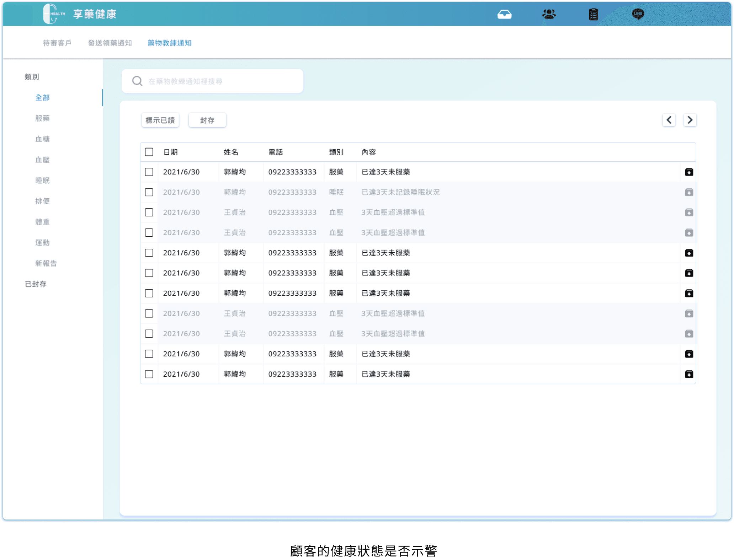Click archive icon on the 睡眠 row
The width and height of the screenshot is (734, 560).
[689, 192]
